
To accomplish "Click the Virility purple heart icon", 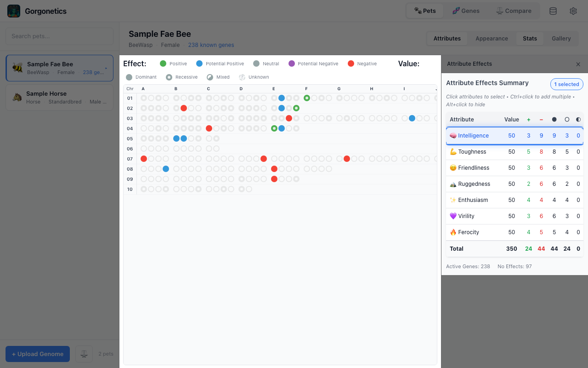I will (453, 216).
